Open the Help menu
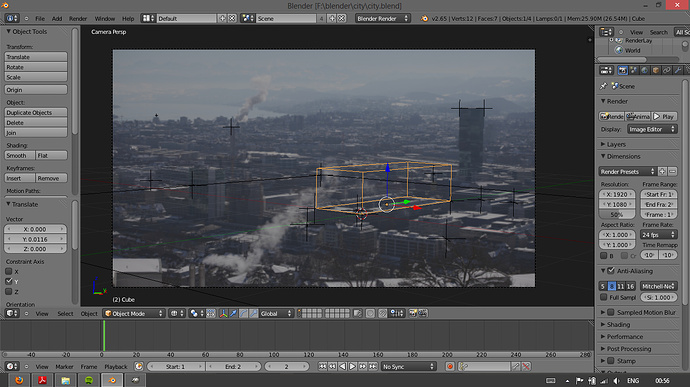The height and width of the screenshot is (387, 690). coord(128,18)
